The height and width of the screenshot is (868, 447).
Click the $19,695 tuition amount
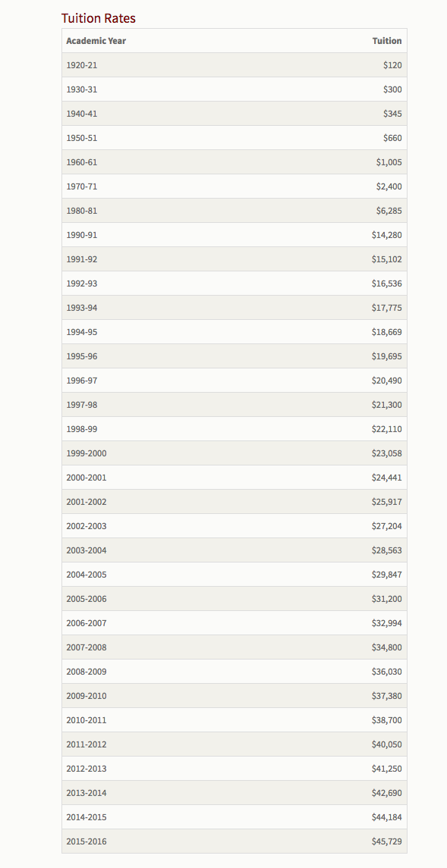pyautogui.click(x=386, y=356)
